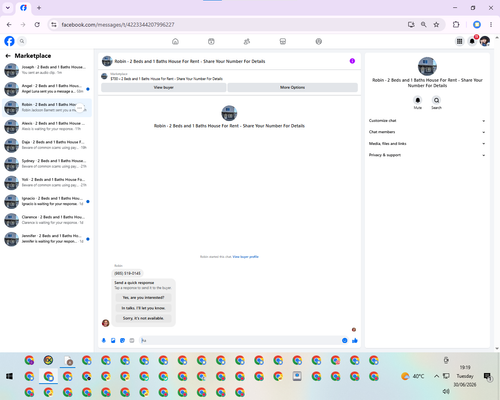Go to the Home feed icon
The image size is (500, 400).
[175, 41]
